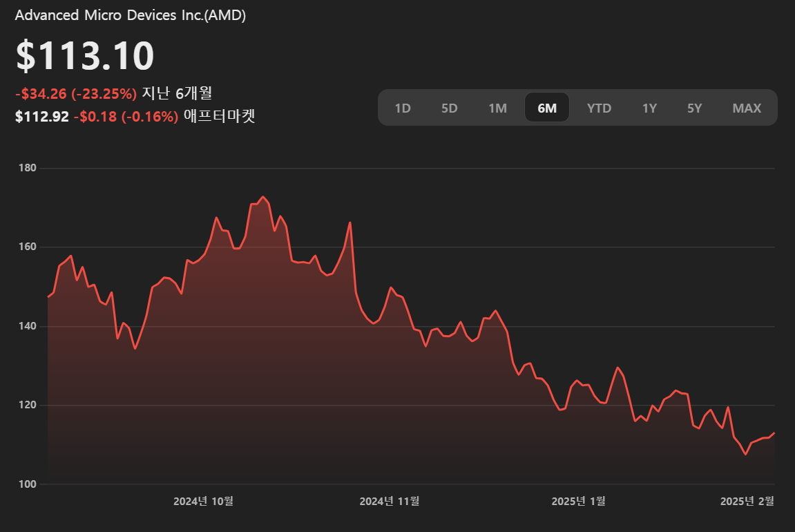Viewport: 795px width, 532px height.
Task: Click the 지난 6개월 period label
Action: coord(177,93)
